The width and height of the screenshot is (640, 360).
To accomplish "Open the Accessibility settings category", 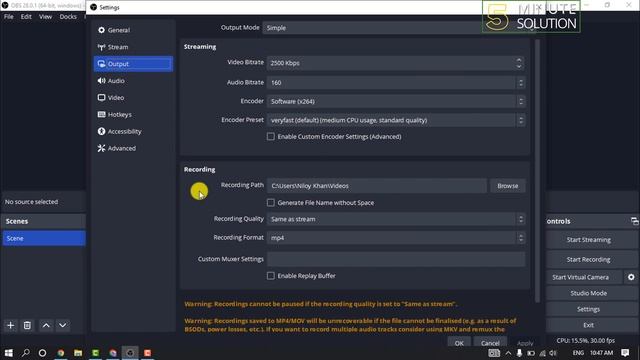I will pos(133,131).
